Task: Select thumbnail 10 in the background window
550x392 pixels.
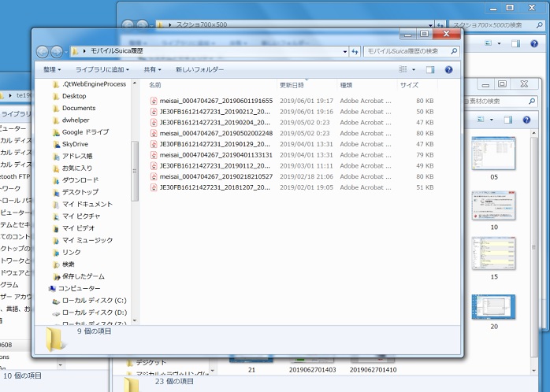Action: [493, 205]
